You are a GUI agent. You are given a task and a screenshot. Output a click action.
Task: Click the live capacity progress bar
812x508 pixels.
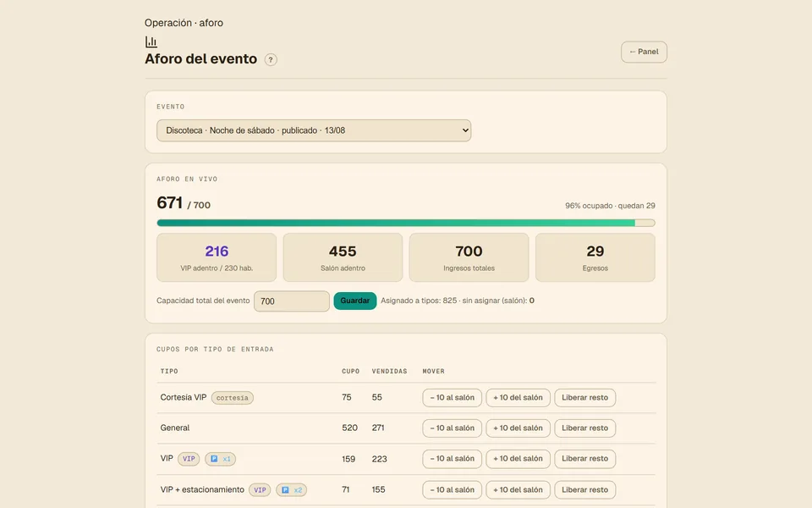(406, 223)
